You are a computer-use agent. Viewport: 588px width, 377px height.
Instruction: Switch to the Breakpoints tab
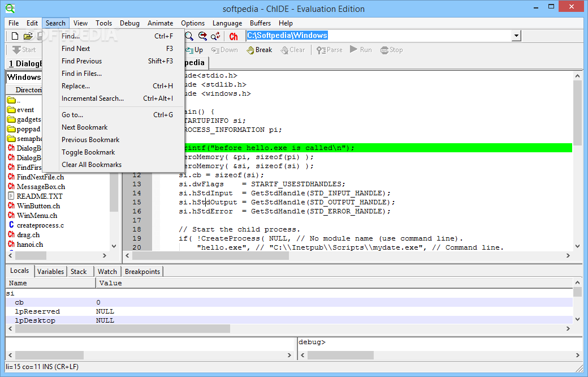coord(142,271)
